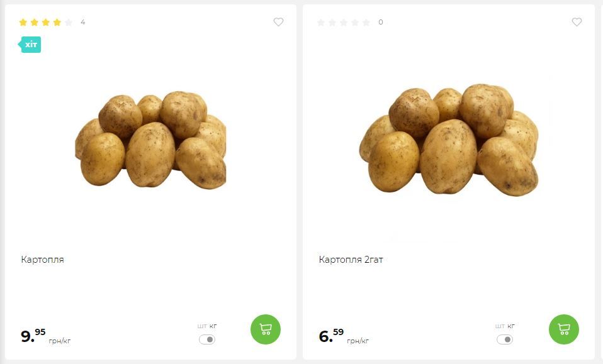
Task: Add Картопля to favorites with heart icon
Action: pos(278,22)
